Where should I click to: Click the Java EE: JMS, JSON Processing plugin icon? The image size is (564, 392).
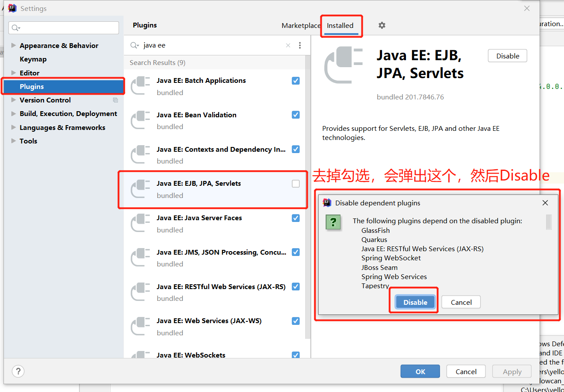point(141,258)
